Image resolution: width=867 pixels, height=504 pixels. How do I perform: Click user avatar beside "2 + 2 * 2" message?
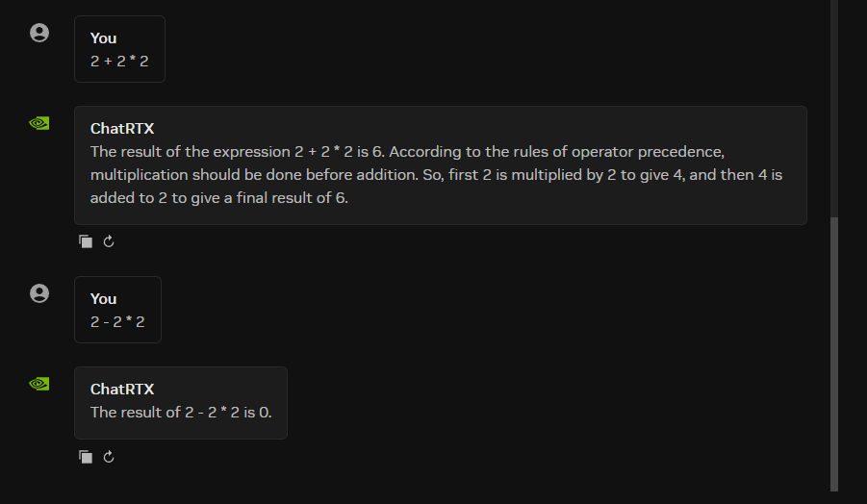[x=39, y=33]
